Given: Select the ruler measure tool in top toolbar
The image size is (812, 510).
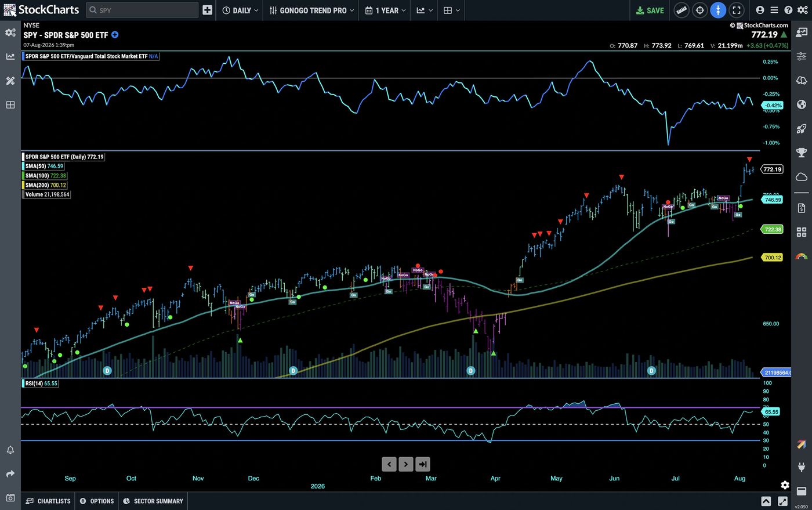Looking at the screenshot, I should (x=681, y=10).
